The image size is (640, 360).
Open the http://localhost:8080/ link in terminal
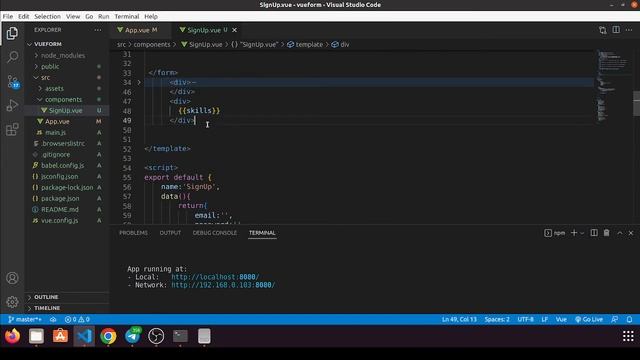tap(215, 277)
